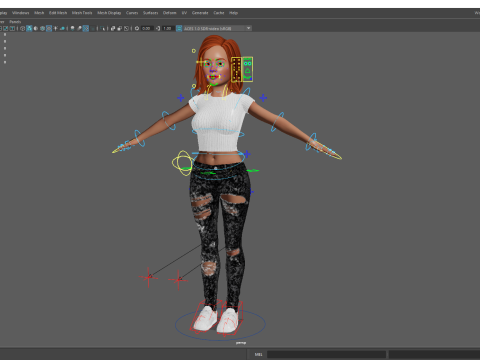Image resolution: width=480 pixels, height=360 pixels.
Task: Open the Edit Mesh menu
Action: (58, 13)
